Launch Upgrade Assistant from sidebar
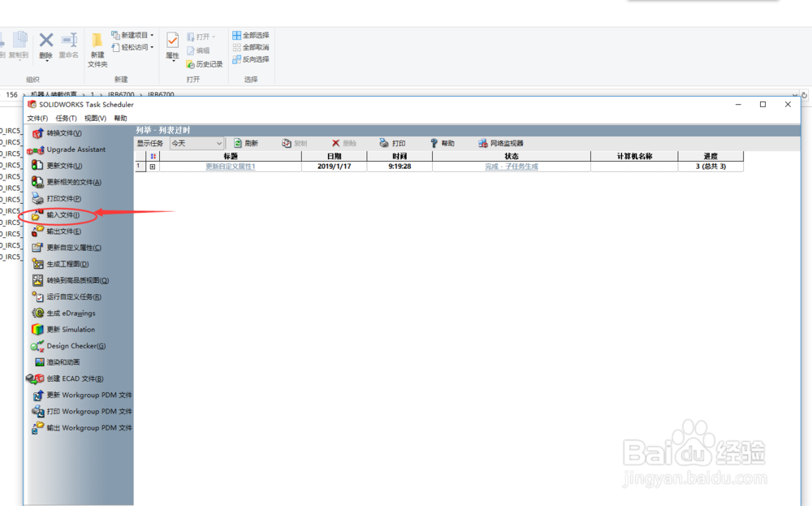The image size is (812, 506). 67,149
